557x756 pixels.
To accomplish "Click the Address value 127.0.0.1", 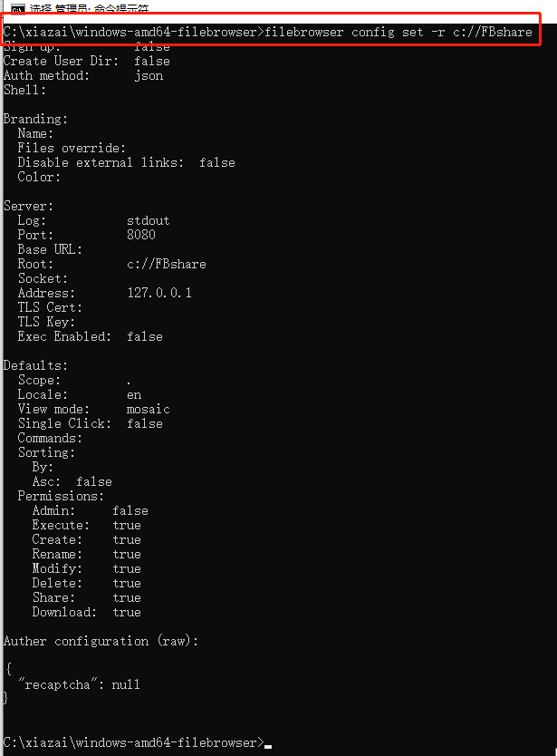I will [159, 293].
